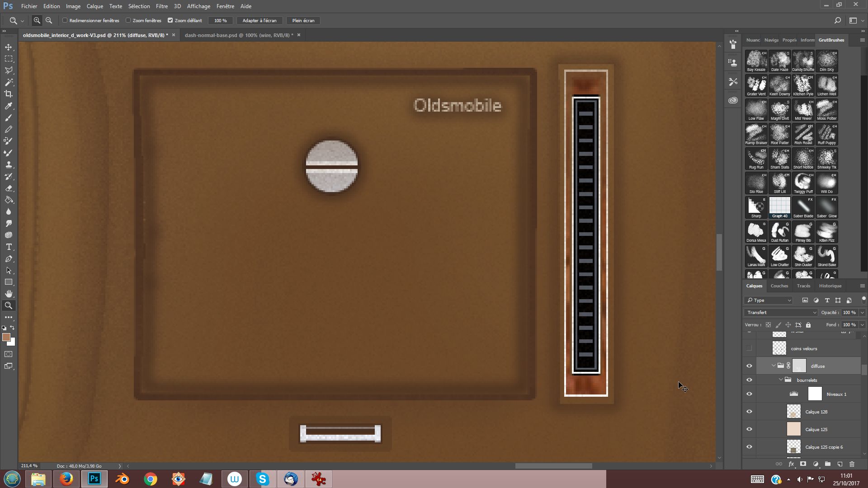868x488 pixels.
Task: Open Skype from the taskbar
Action: click(263, 479)
